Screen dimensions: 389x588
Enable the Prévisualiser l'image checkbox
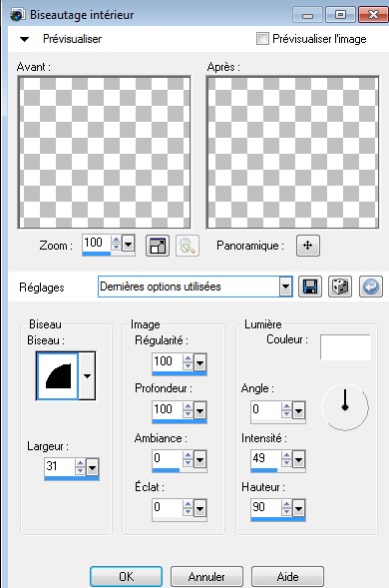262,39
